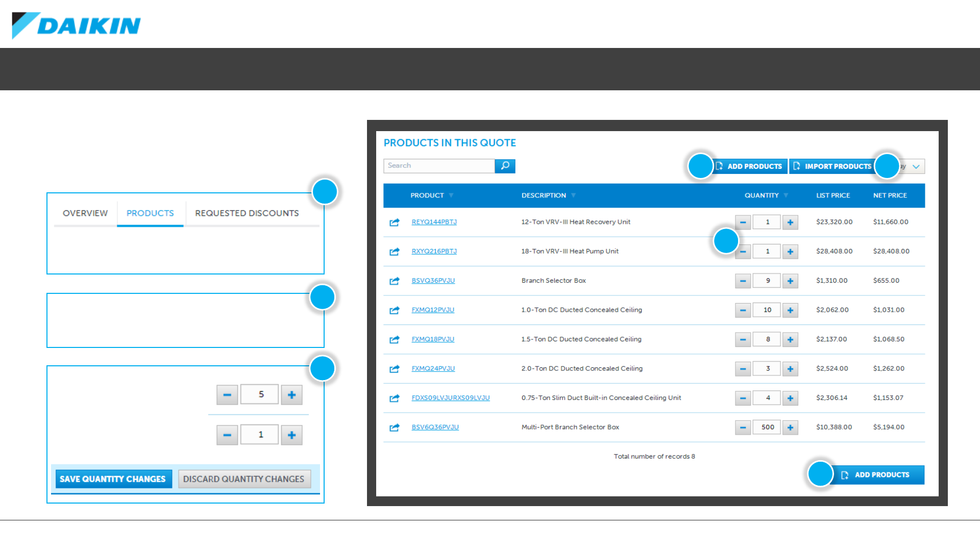
Task: Open the QUANTITY column filter arrow
Action: point(786,195)
